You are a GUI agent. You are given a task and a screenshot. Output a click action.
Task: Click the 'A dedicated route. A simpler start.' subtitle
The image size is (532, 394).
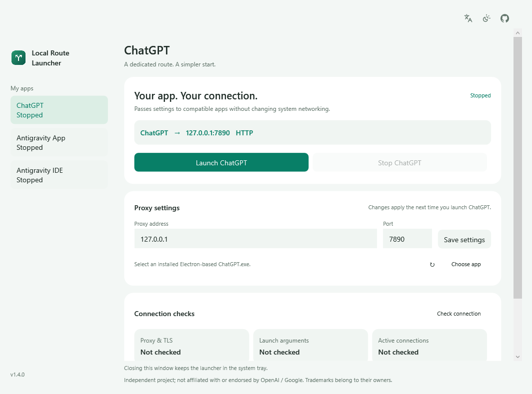point(169,64)
